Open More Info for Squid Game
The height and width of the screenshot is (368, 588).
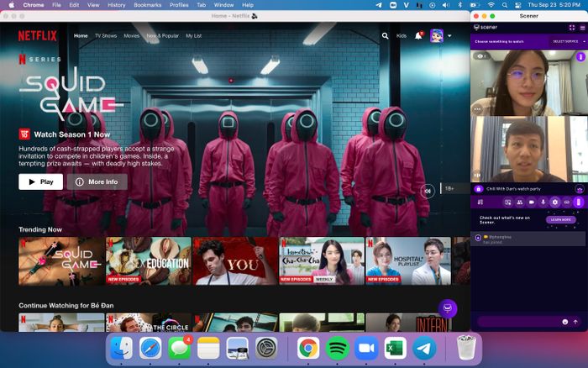pos(97,181)
